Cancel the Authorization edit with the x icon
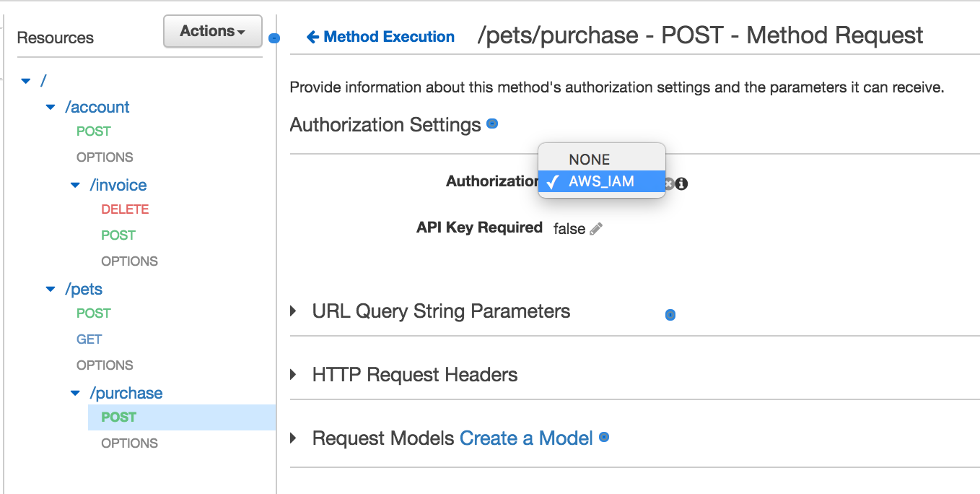Image resolution: width=980 pixels, height=494 pixels. click(670, 183)
